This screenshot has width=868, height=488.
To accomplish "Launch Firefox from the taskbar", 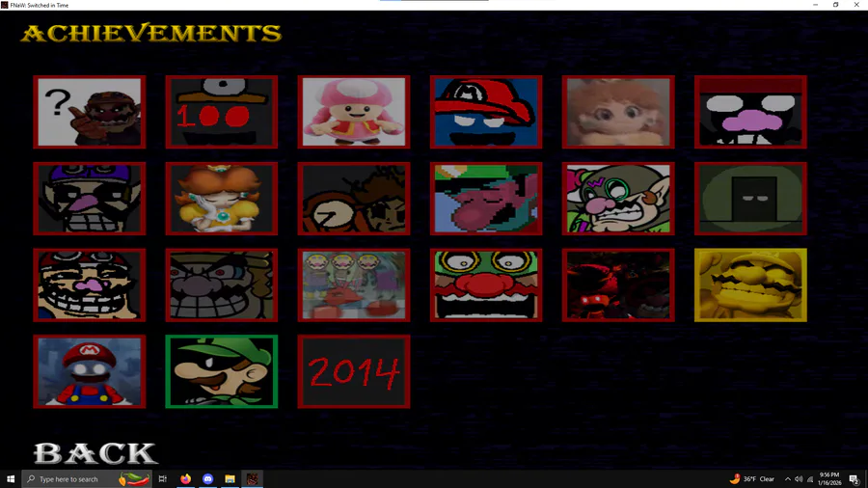I will [185, 478].
